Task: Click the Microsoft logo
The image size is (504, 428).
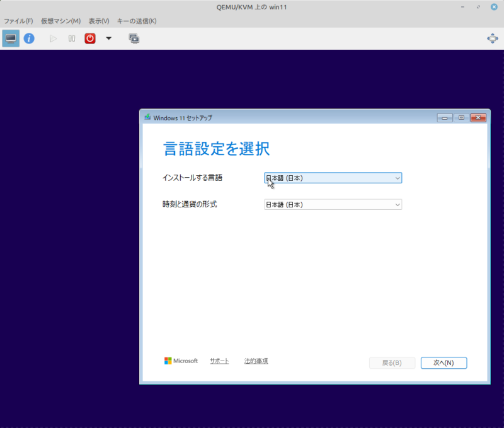Action: coord(181,361)
